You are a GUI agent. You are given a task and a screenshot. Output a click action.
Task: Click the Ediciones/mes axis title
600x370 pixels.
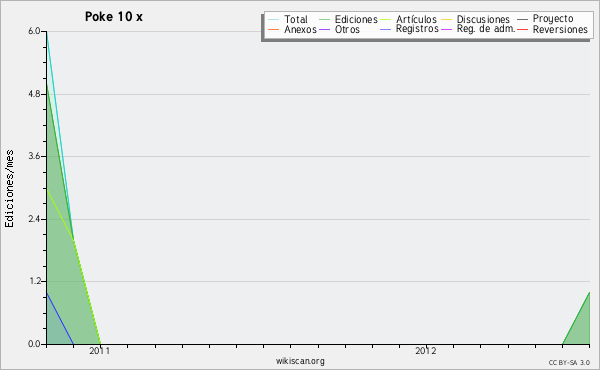pos(9,189)
